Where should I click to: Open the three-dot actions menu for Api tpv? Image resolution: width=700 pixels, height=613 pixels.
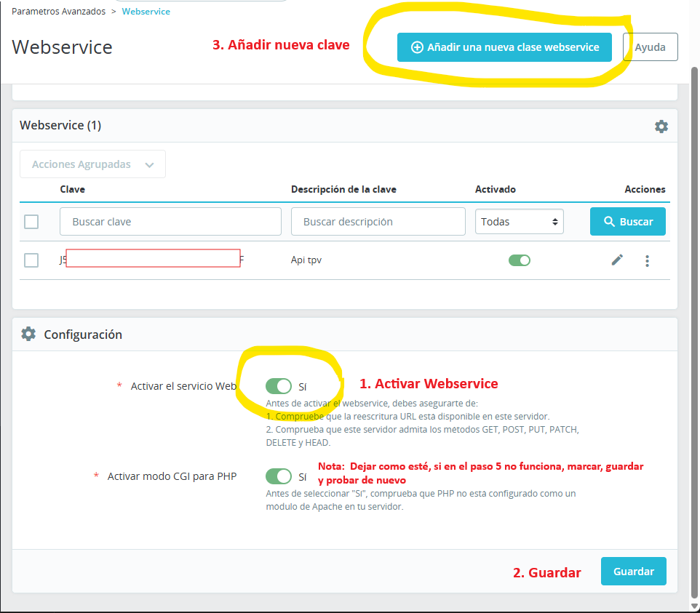[x=647, y=260]
